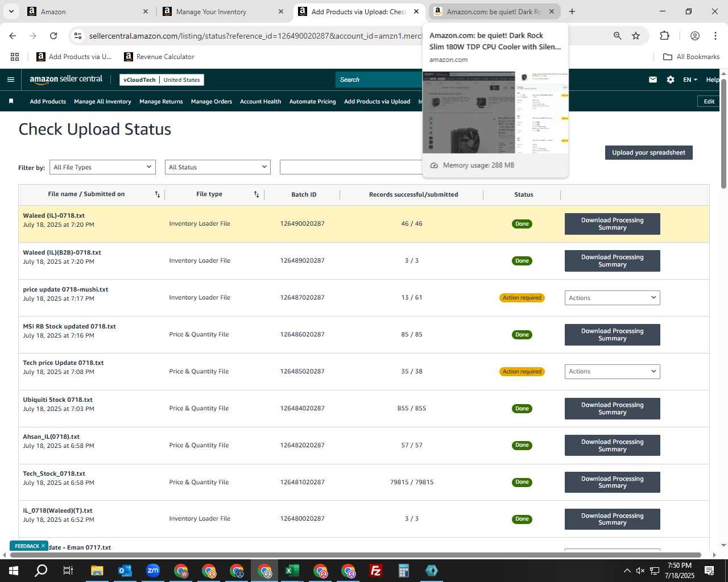
Task: Download Processing Summary for MSI RB Stock updated
Action: 613,335
